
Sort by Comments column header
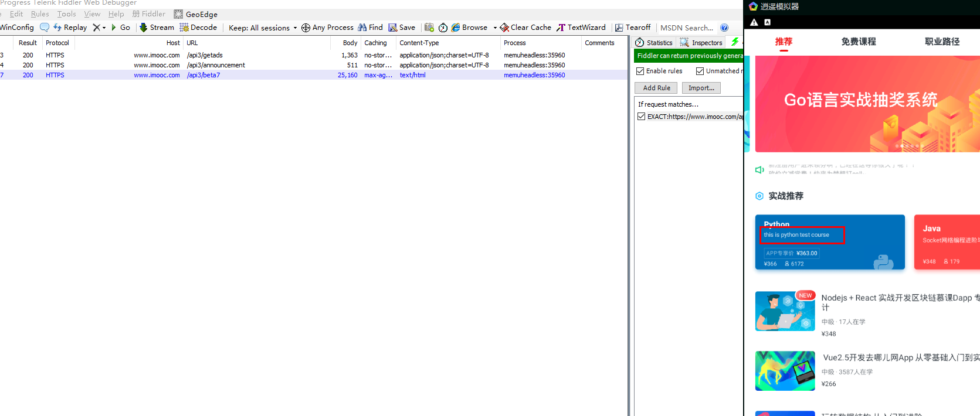(x=603, y=43)
